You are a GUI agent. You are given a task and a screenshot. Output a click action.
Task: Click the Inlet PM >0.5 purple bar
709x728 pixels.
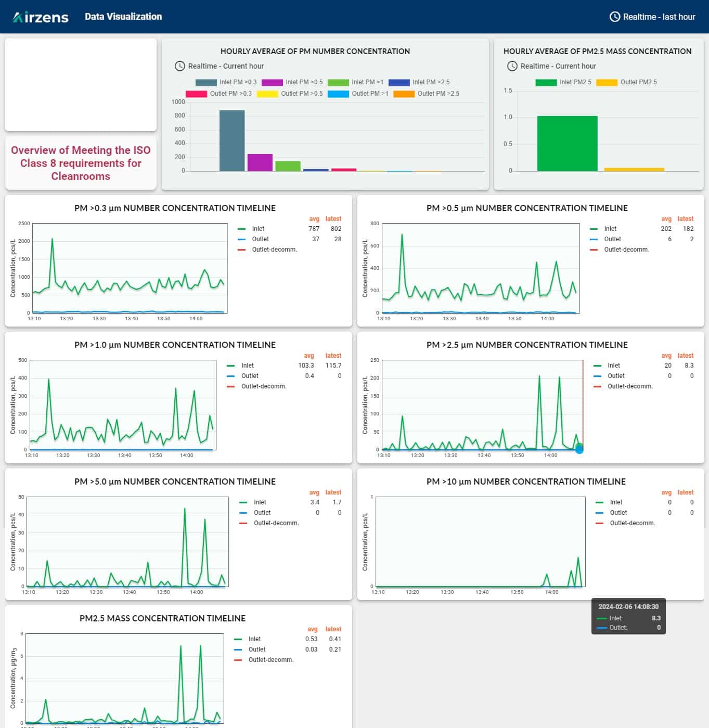click(260, 162)
